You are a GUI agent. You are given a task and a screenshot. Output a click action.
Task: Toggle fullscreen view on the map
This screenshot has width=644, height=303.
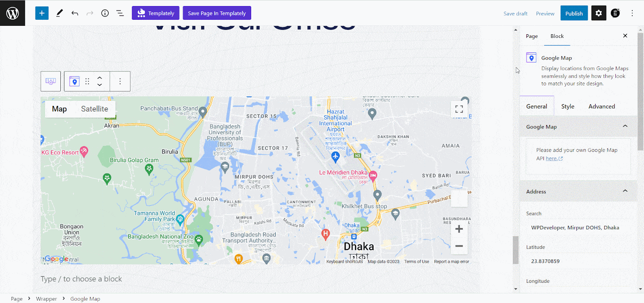[x=459, y=109]
